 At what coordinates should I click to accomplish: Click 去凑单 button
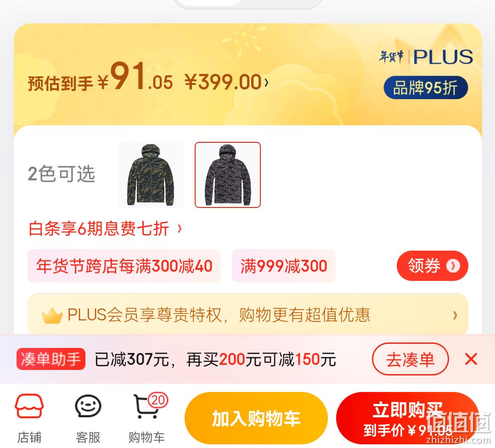coord(410,359)
